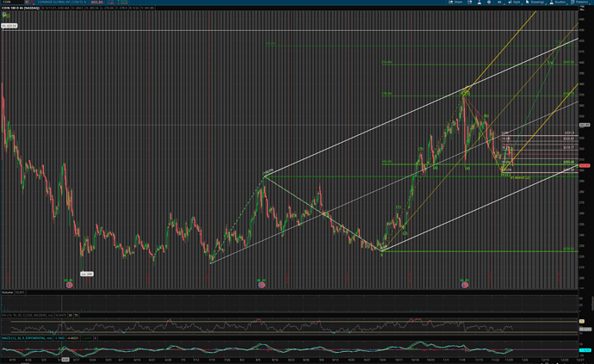Click the red alert icon beside symbol
Screen dimensions: 594x364
32,3
